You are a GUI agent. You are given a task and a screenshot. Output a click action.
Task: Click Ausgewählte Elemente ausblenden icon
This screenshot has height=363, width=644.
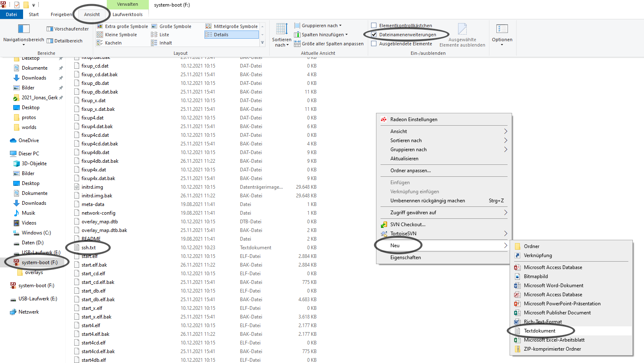coord(462,29)
